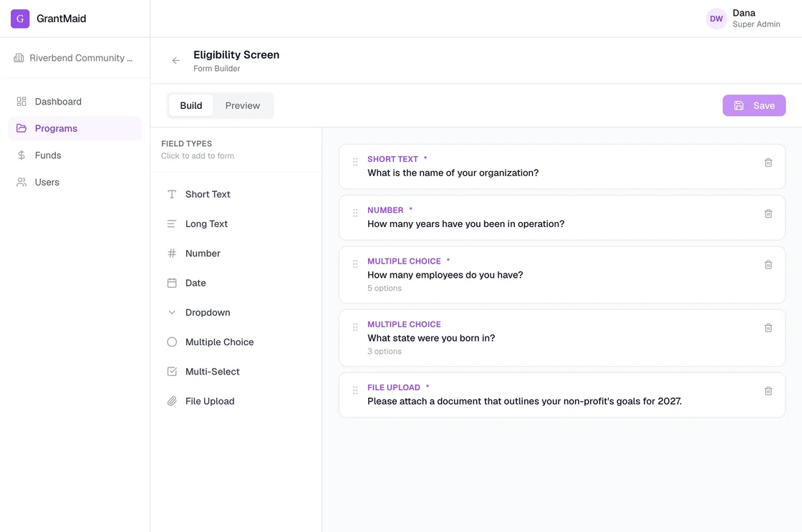Open Programs in the sidebar

click(x=74, y=128)
